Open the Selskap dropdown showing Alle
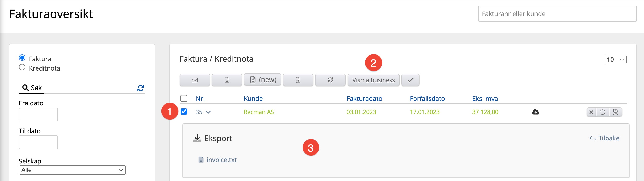 click(x=72, y=170)
